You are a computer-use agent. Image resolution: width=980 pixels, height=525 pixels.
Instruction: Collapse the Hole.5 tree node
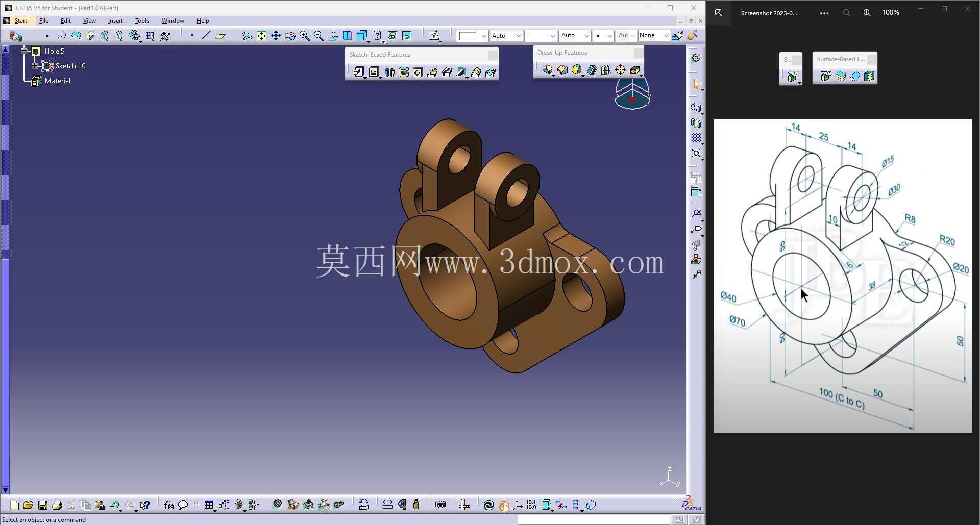[24, 51]
